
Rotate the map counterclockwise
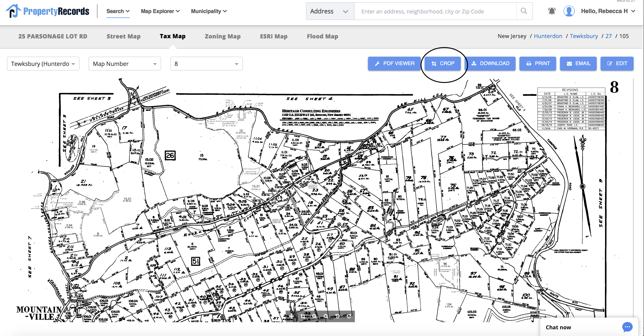(x=338, y=317)
